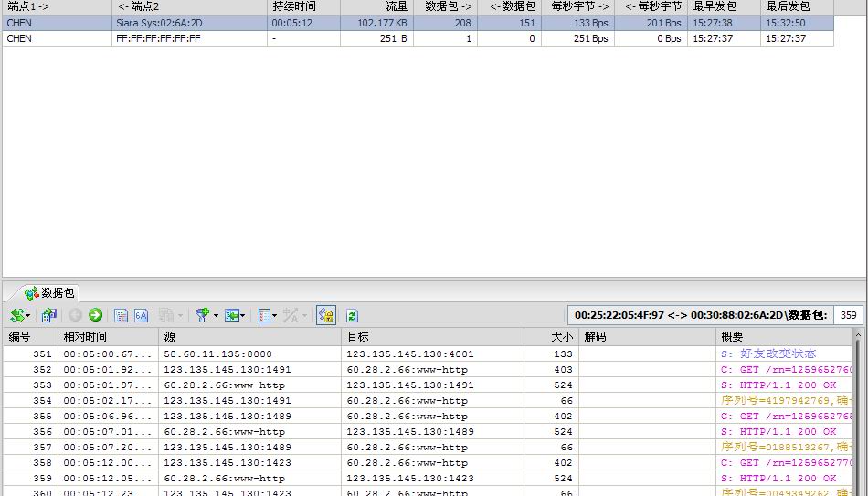This screenshot has height=496, width=868.
Task: Click the packet count field showing 359
Action: pyautogui.click(x=848, y=315)
